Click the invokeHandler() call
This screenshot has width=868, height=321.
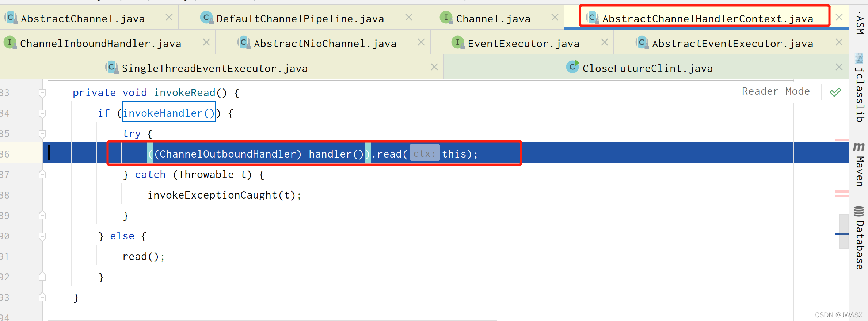[169, 113]
